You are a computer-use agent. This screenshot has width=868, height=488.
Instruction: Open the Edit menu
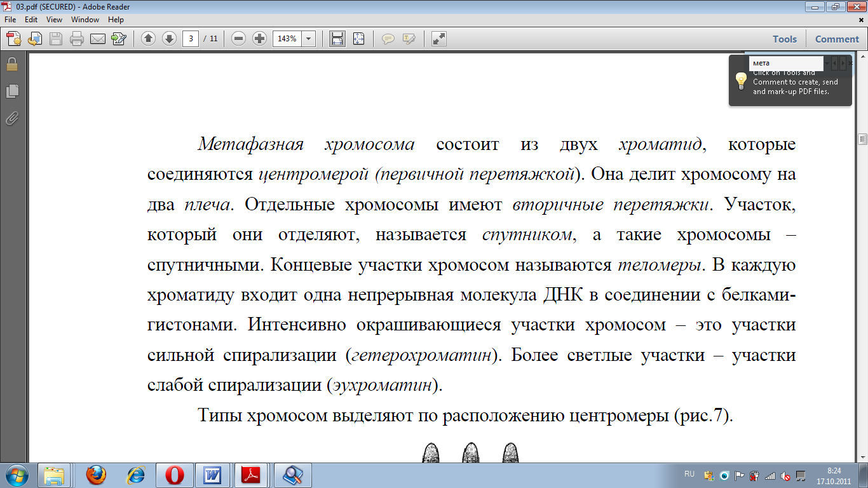(x=31, y=20)
